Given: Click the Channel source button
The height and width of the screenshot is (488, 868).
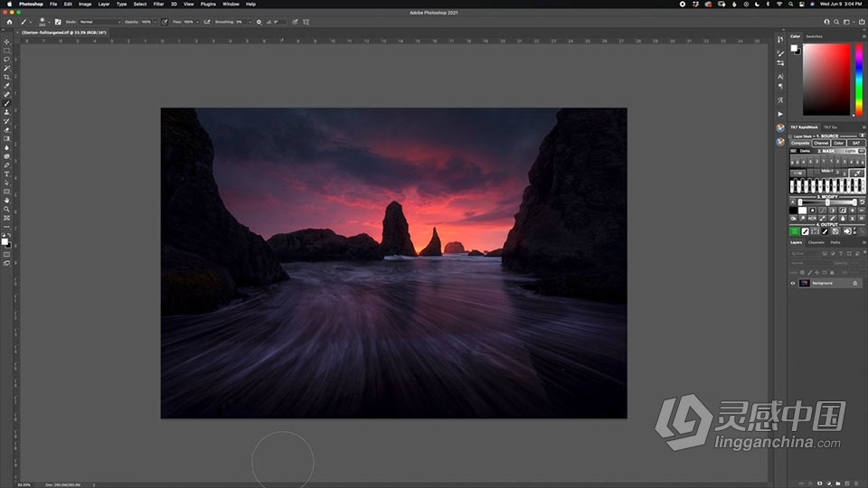Looking at the screenshot, I should pos(821,143).
